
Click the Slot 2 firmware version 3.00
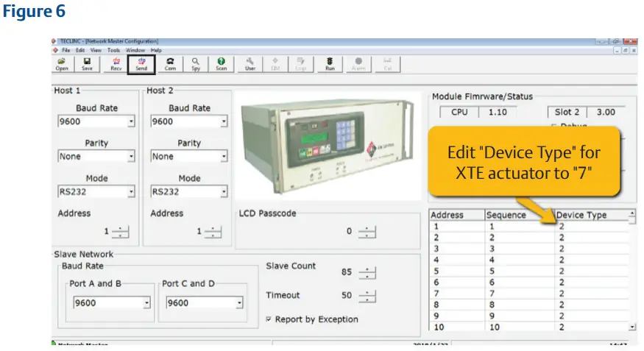606,112
